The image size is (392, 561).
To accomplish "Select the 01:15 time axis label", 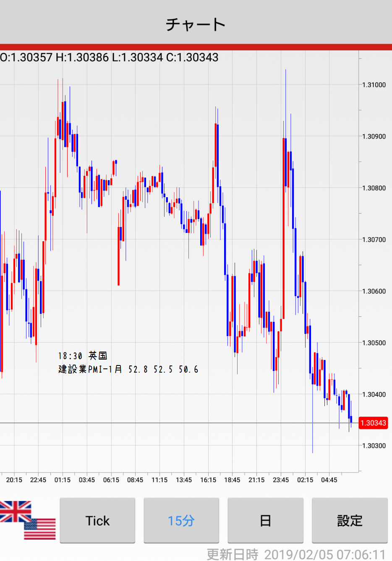I will (x=63, y=480).
